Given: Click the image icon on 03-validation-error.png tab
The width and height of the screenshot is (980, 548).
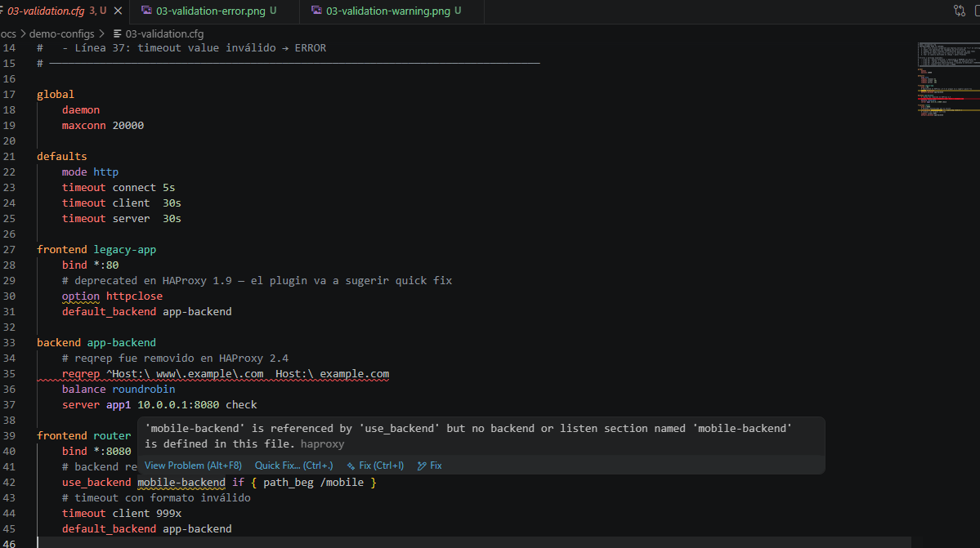Looking at the screenshot, I should (148, 11).
